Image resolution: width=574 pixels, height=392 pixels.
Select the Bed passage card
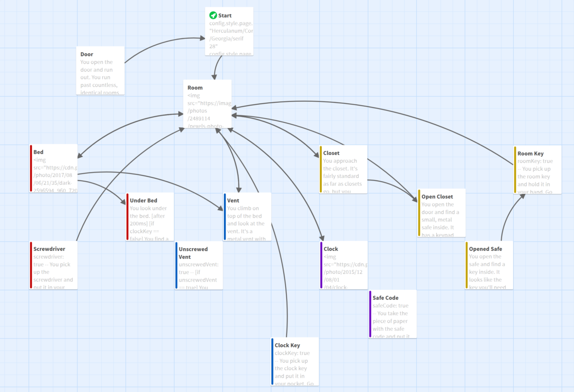point(54,169)
